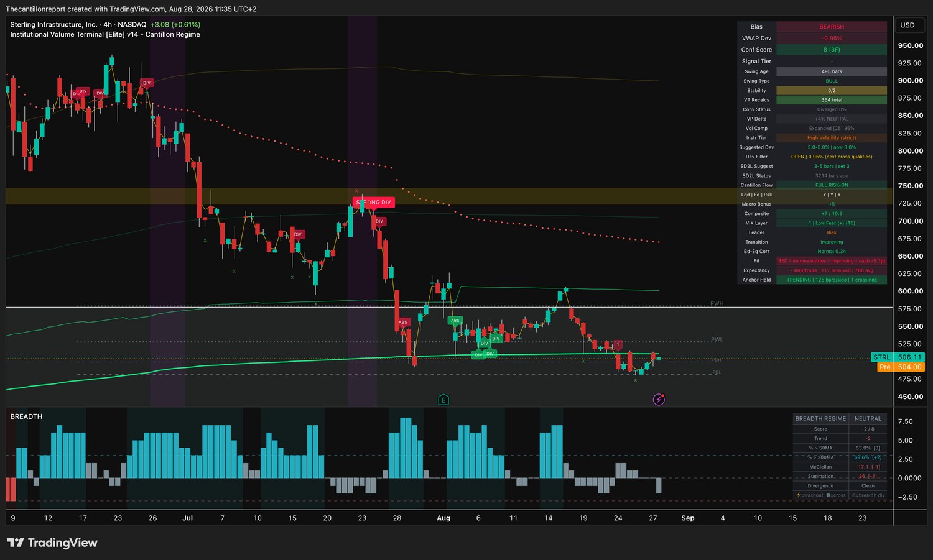Image resolution: width=933 pixels, height=560 pixels.
Task: Click the McClellan value -17.1 [-1]
Action: (x=868, y=467)
